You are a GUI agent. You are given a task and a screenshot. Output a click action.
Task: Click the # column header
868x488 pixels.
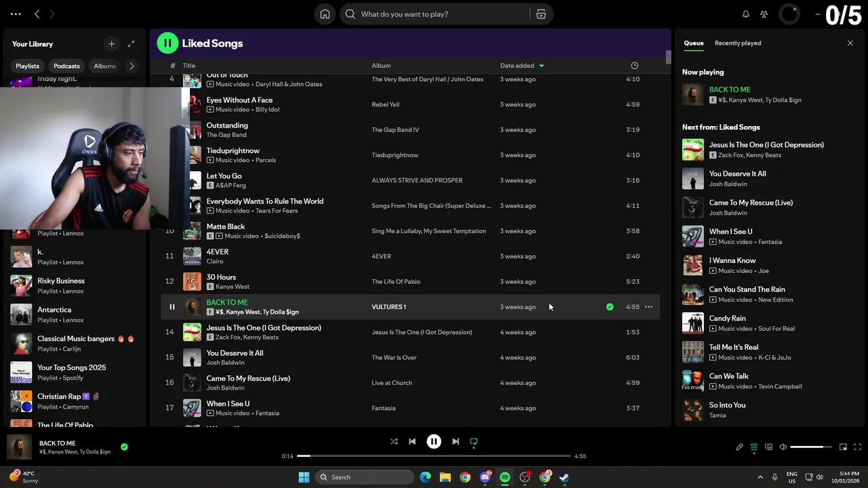pyautogui.click(x=172, y=66)
